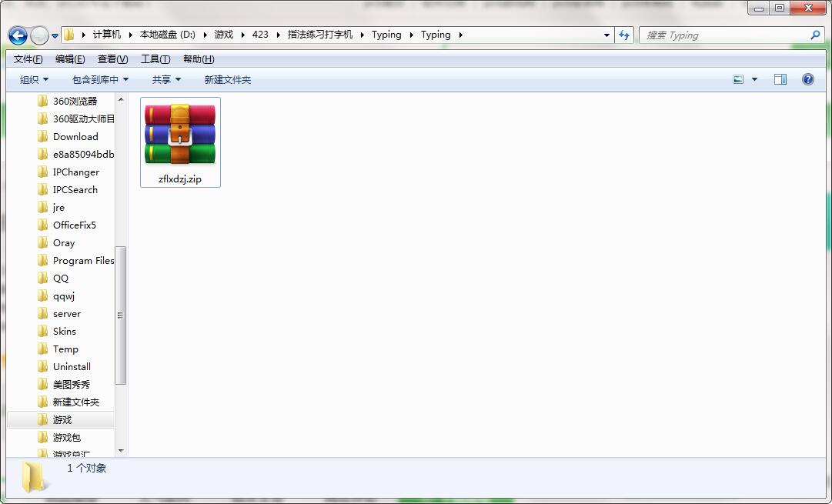The width and height of the screenshot is (832, 504).
Task: Open the Help question mark icon
Action: point(807,79)
